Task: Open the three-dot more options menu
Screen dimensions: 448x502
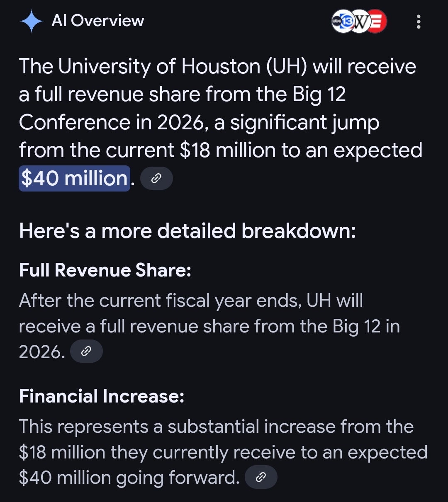Action: 419,22
